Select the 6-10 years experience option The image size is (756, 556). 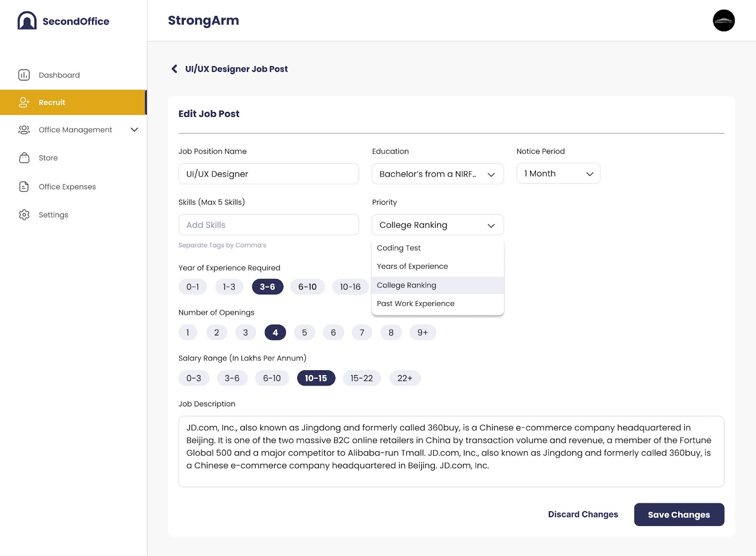(x=307, y=287)
